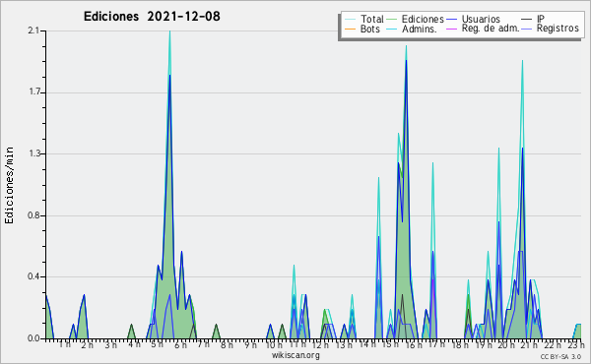Click the 2 h x-axis label
Screen dimensions: 591x364
(87, 344)
